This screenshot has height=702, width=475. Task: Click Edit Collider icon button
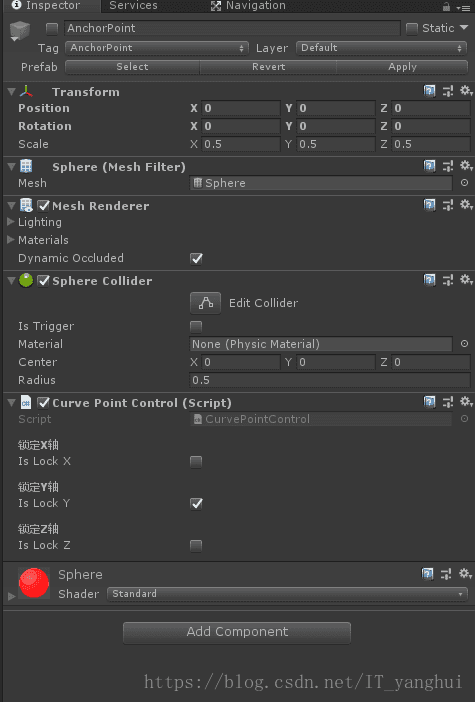(205, 303)
